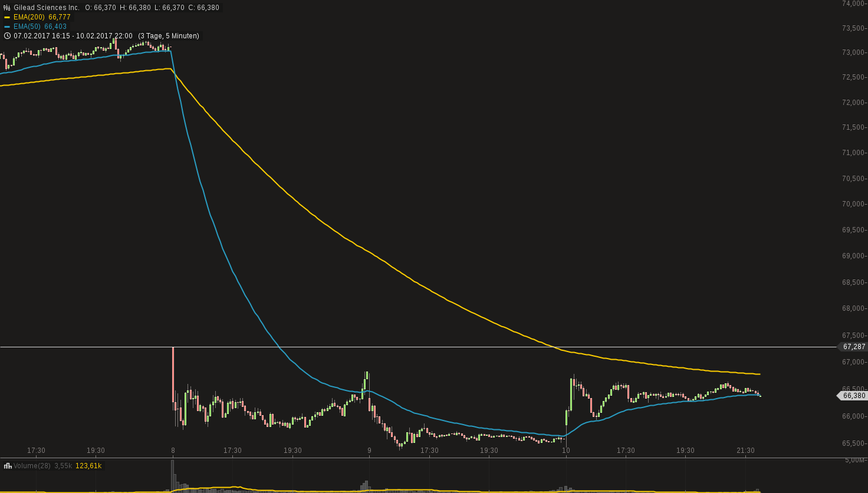Click the 71,500 price axis label
The image size is (868, 493).
click(x=853, y=127)
